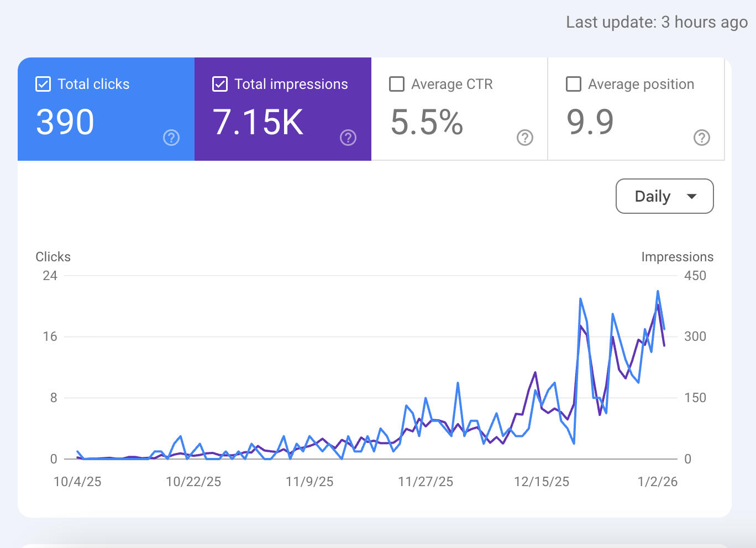Screen dimensions: 756x548
Task: Enable the Average position metric checkbox
Action: pos(573,84)
